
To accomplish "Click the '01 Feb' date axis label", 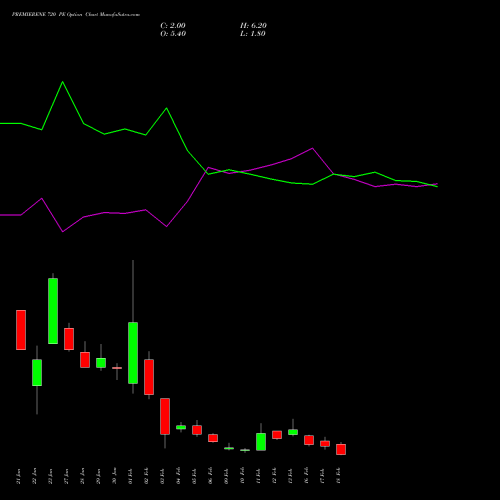I will tap(131, 476).
